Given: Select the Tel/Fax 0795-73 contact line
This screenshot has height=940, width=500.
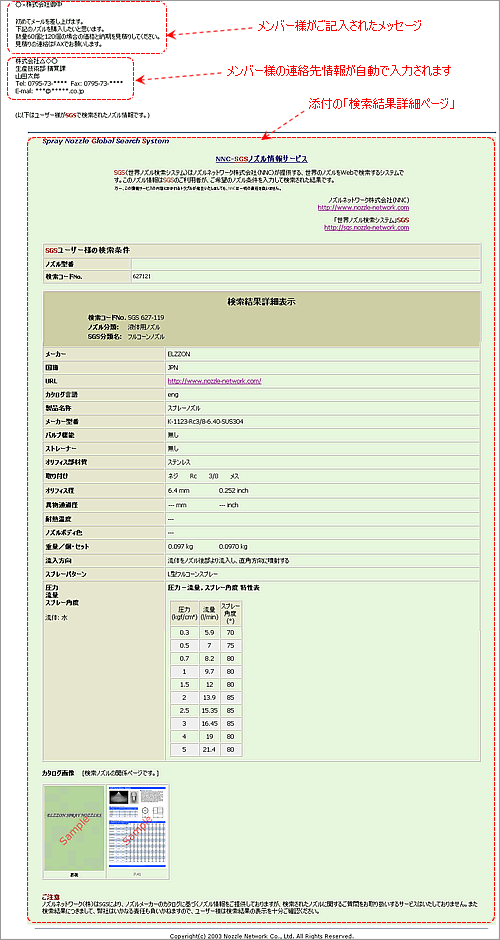Looking at the screenshot, I should pos(70,84).
